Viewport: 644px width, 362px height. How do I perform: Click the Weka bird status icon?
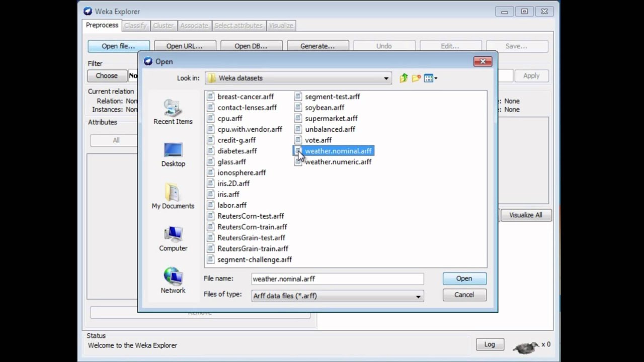(x=525, y=346)
